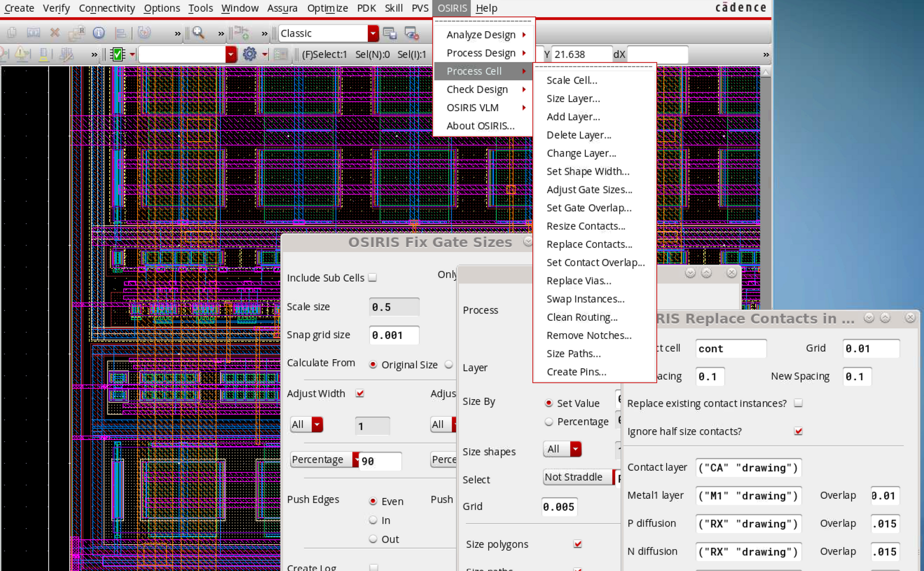Roll up the OSIRIS Replace Contacts window
The height and width of the screenshot is (571, 924).
885,318
